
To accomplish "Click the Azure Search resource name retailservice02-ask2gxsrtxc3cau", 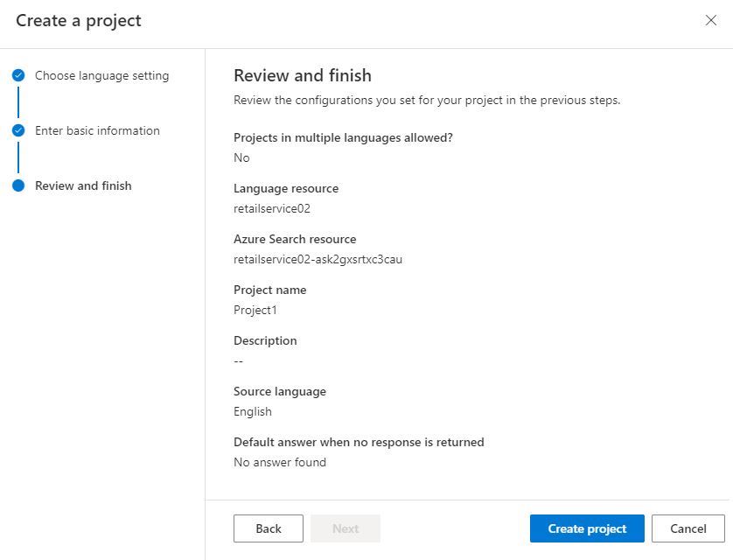I will [x=318, y=260].
